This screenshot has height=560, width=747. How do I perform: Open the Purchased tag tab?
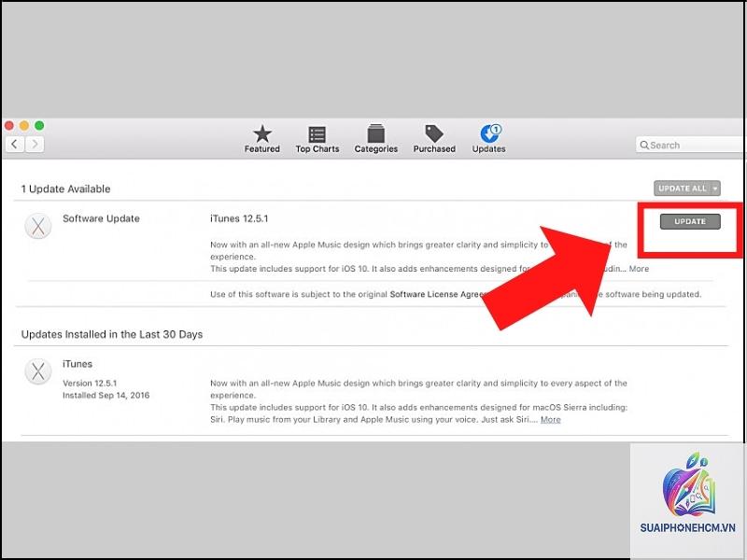[434, 139]
